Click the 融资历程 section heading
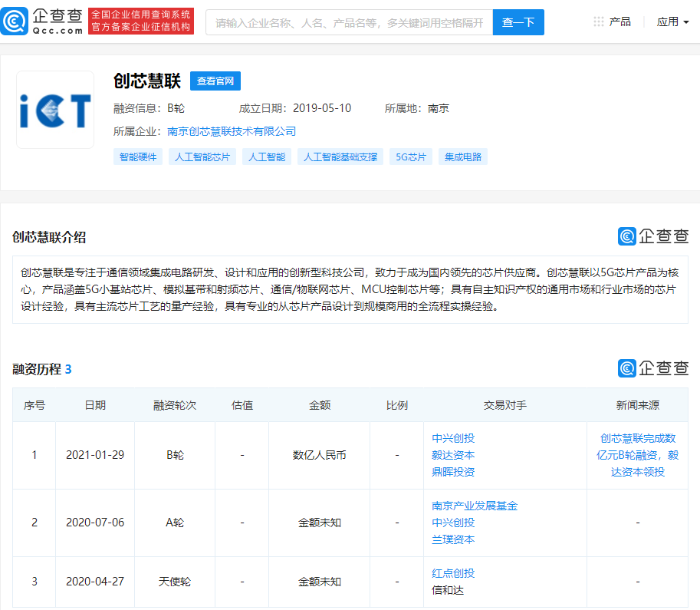This screenshot has height=610, width=700. coord(42,369)
